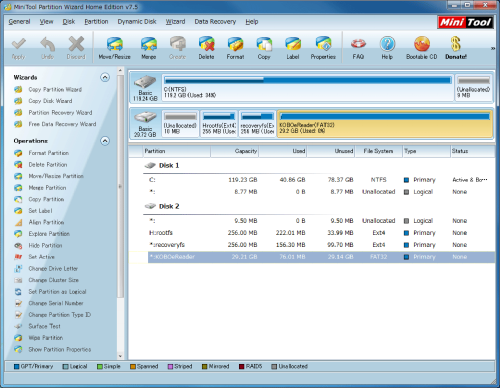Viewport: 500px width, 388px height.
Task: Choose Wipe Partition operation
Action: tap(46, 338)
